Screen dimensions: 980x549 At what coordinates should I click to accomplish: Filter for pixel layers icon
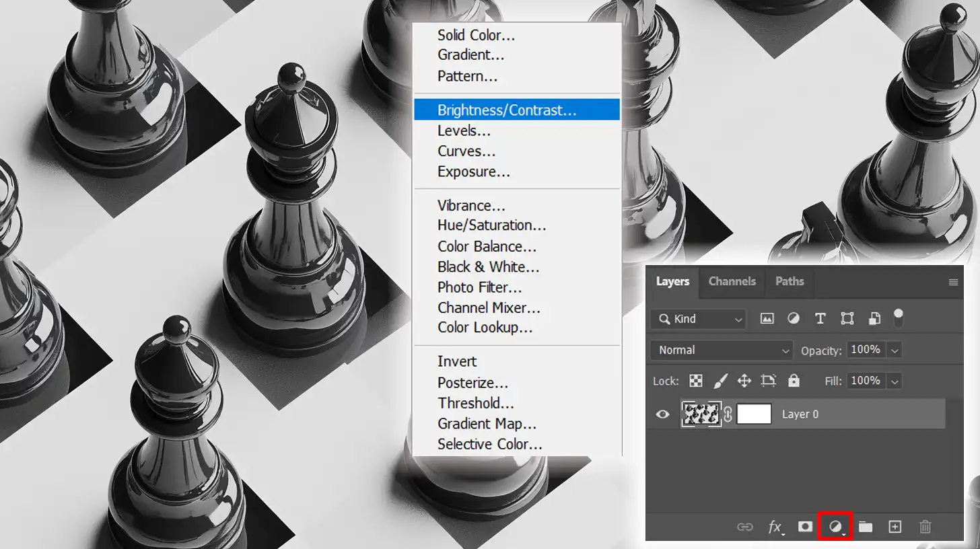767,319
